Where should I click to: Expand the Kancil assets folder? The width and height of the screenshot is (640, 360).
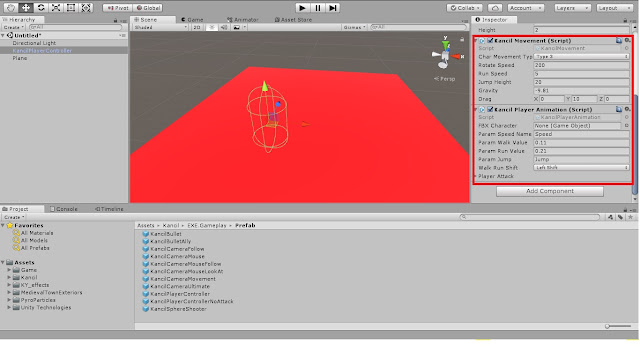point(9,278)
